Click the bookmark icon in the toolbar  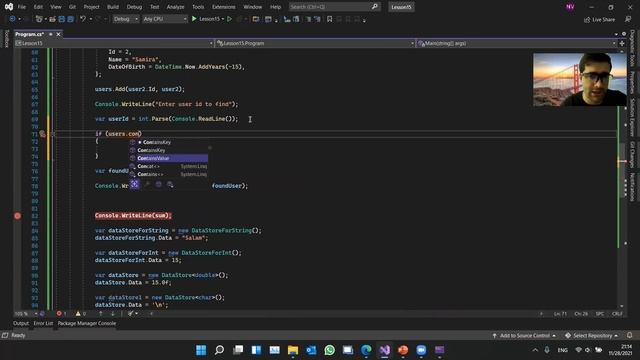click(x=329, y=19)
